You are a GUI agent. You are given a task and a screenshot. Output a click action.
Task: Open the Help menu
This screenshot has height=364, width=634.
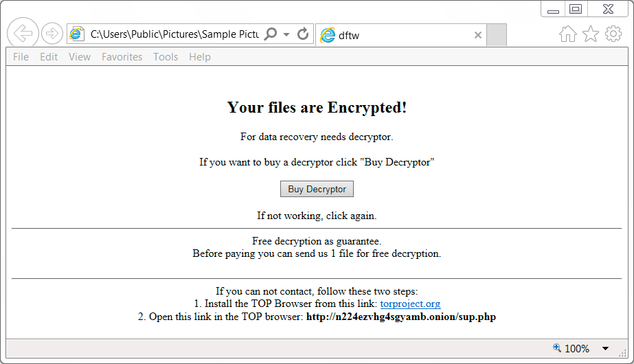200,57
